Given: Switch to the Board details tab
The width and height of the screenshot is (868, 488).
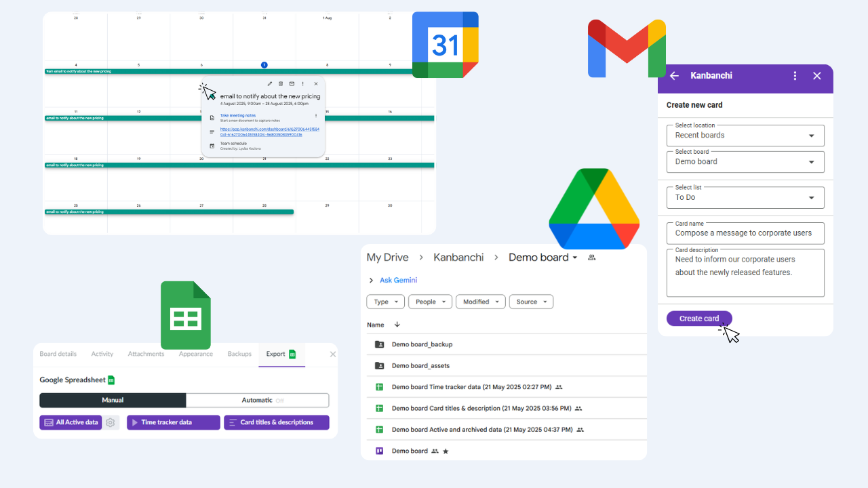Looking at the screenshot, I should (x=58, y=354).
